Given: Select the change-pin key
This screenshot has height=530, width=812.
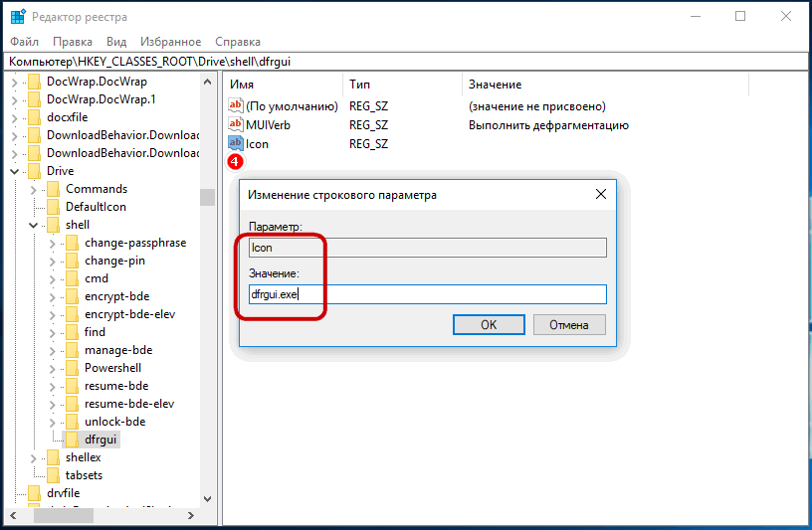Looking at the screenshot, I should click(x=115, y=261).
